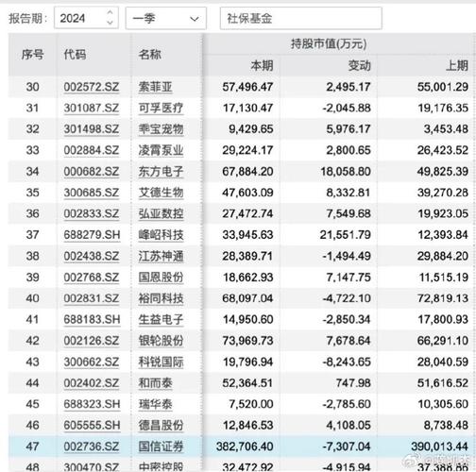This screenshot has width=476, height=472.
Task: Select change value 747.98 for 和而泰
Action: [x=353, y=383]
